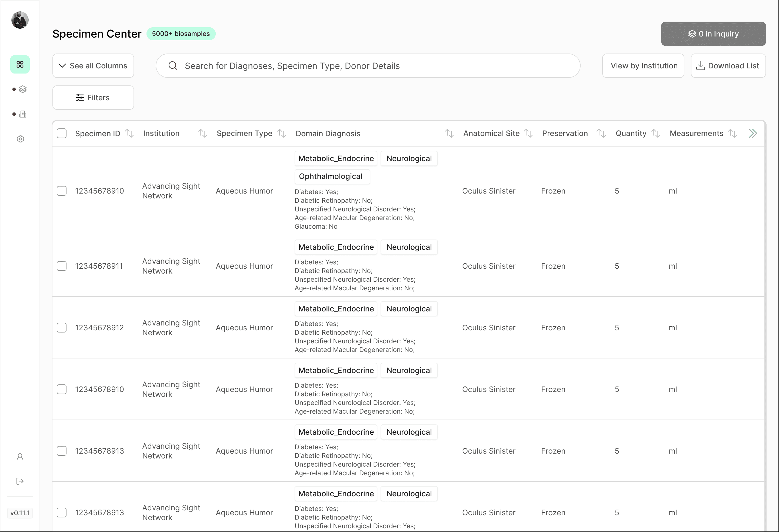Select the Ophthalmological diagnosis tag

pos(332,177)
